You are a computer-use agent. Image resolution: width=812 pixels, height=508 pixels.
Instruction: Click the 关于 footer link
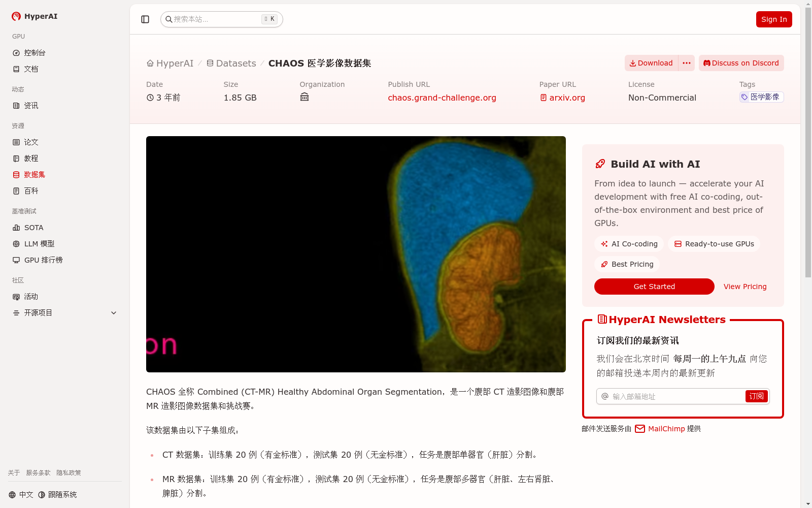(x=14, y=473)
